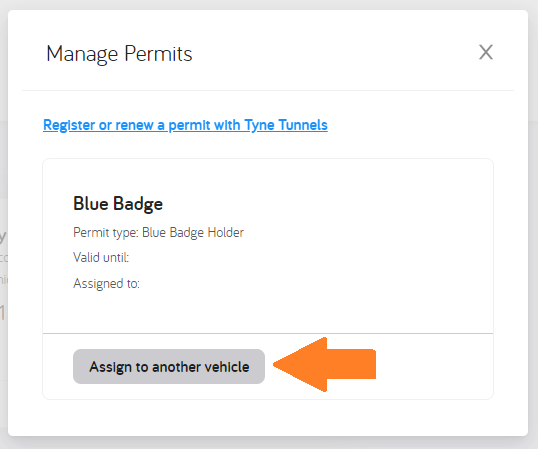Select the Permit type: Blue Badge Holder text
Viewport: 538px width, 449px height.
point(159,233)
